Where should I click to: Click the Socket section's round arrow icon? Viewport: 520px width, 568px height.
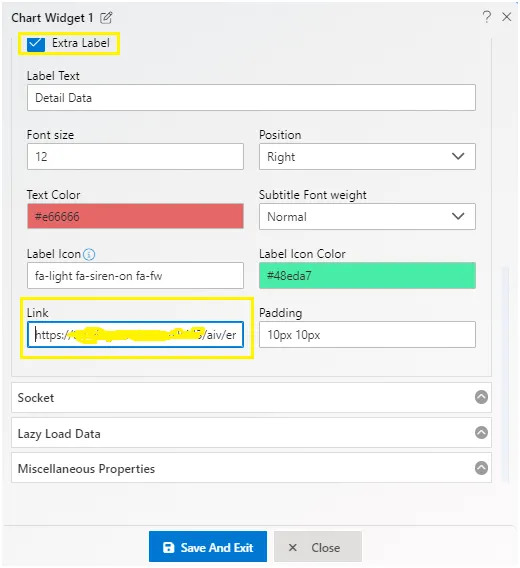pyautogui.click(x=481, y=397)
